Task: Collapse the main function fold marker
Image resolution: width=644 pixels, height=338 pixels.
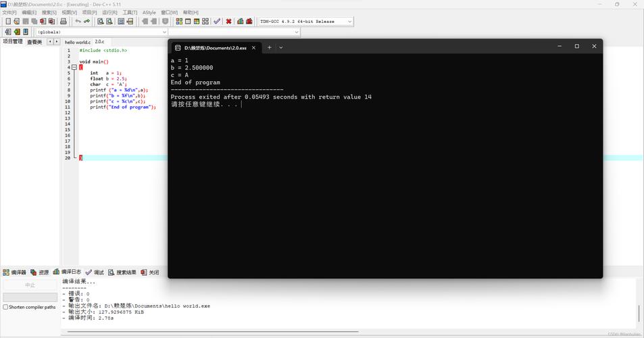Action: [x=74, y=67]
